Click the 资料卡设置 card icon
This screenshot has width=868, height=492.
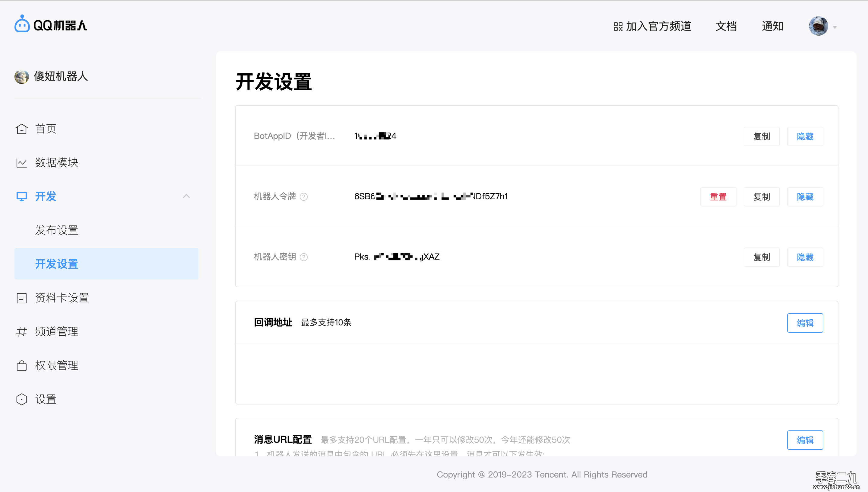(x=21, y=298)
